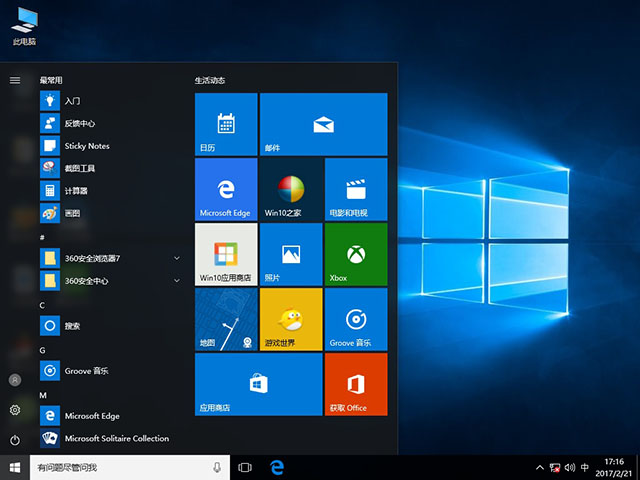Open the 此电脑 desktop icon
The width and height of the screenshot is (640, 480).
[x=24, y=26]
